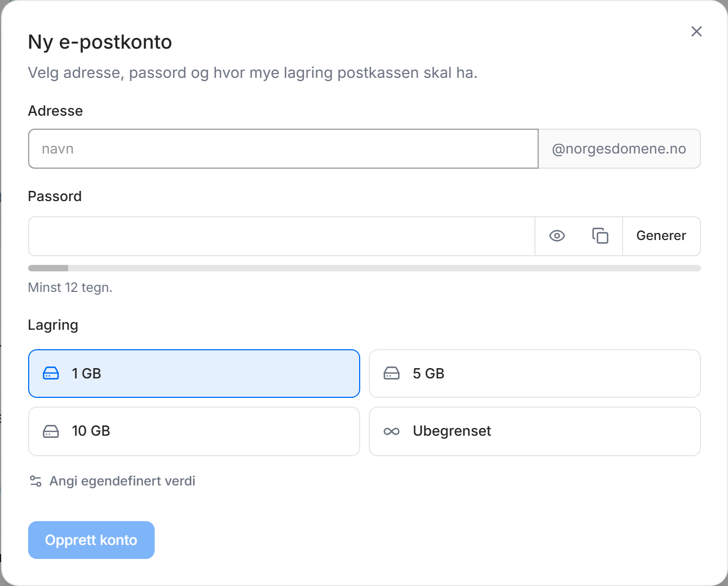Click the password strength progress bar
Screen dimensions: 728x586
364,268
